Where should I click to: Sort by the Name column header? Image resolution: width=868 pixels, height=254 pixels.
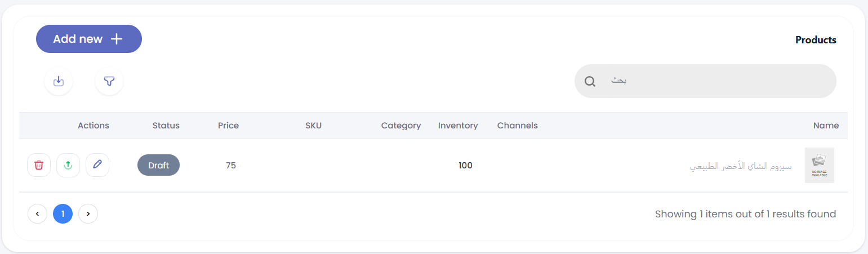826,126
